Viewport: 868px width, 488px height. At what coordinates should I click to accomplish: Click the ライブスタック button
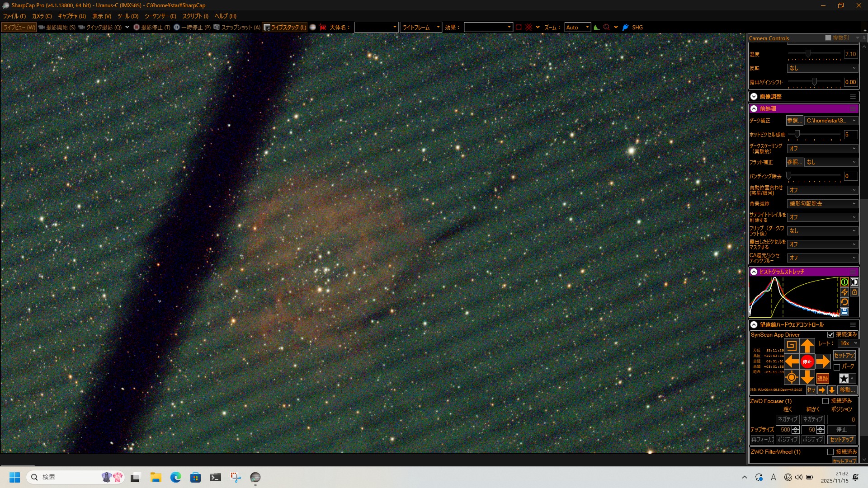(285, 28)
